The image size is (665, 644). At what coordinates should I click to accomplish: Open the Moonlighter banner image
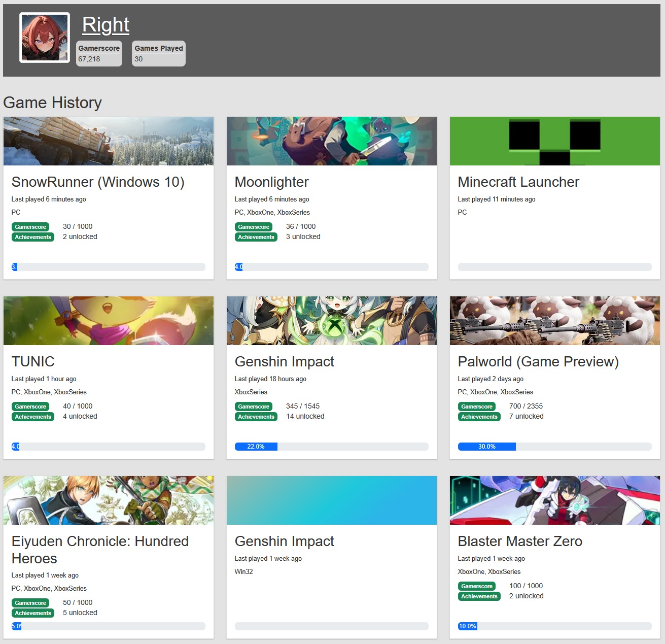click(x=332, y=141)
